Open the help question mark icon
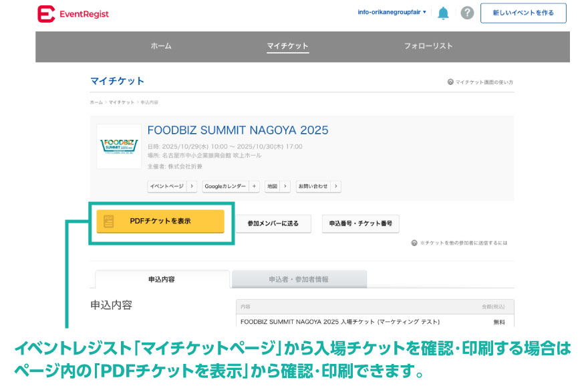The height and width of the screenshot is (392, 588). 467,13
